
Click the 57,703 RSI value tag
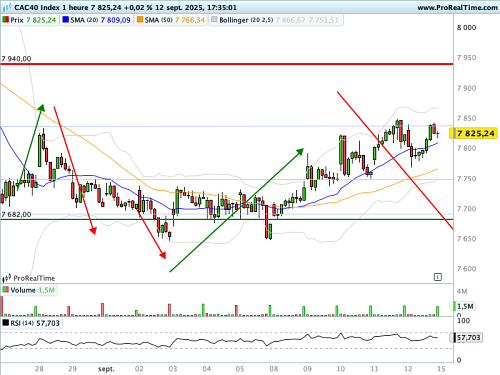coord(466,338)
